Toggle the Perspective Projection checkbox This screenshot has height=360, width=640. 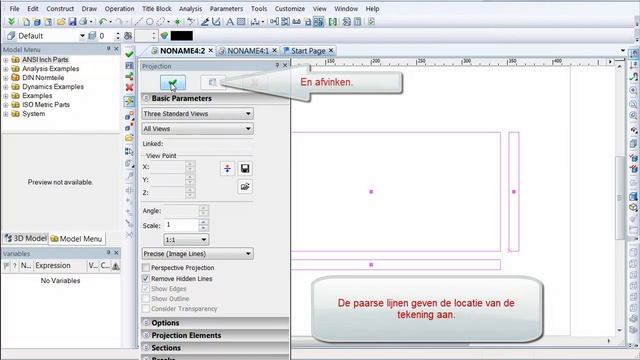click(146, 268)
